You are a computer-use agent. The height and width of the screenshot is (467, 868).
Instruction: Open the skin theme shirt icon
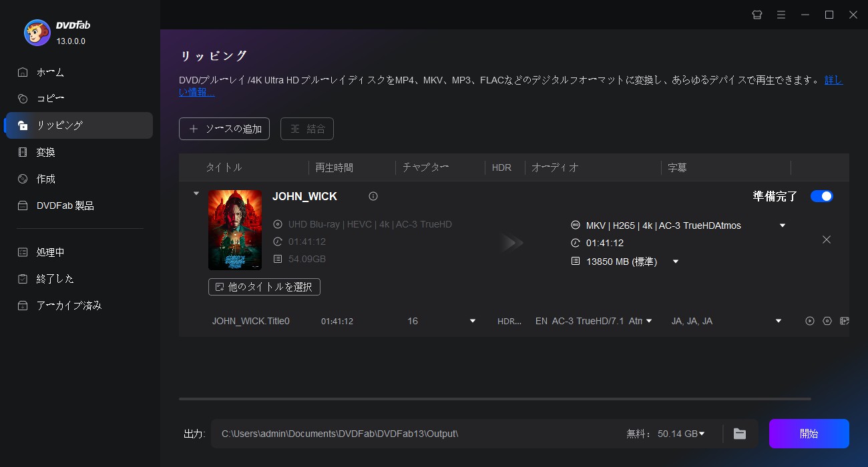756,15
